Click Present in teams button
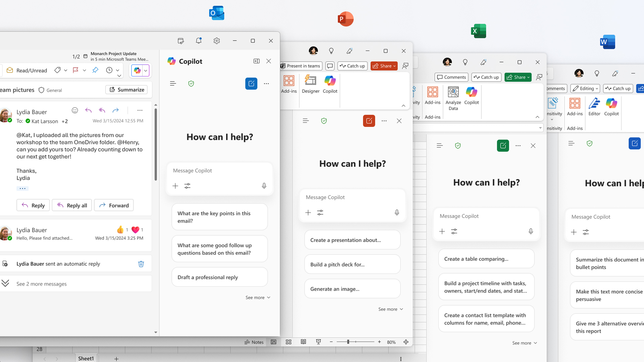The image size is (644, 362). 301,66
